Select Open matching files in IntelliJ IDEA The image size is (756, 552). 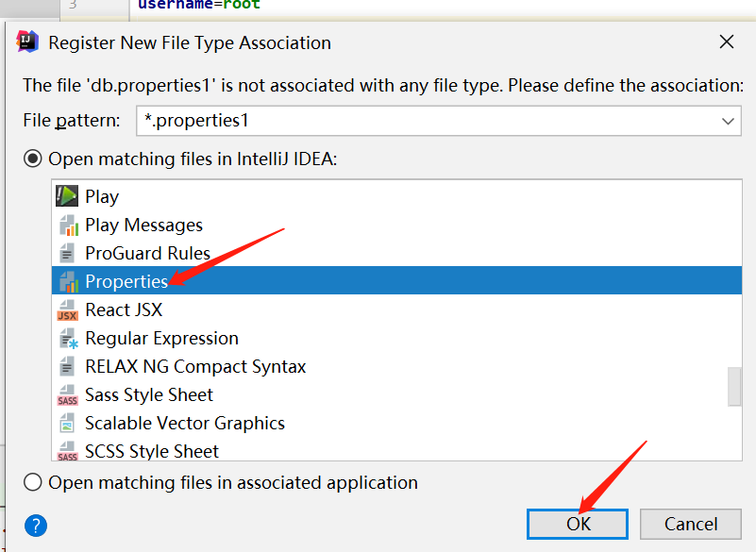coord(33,159)
